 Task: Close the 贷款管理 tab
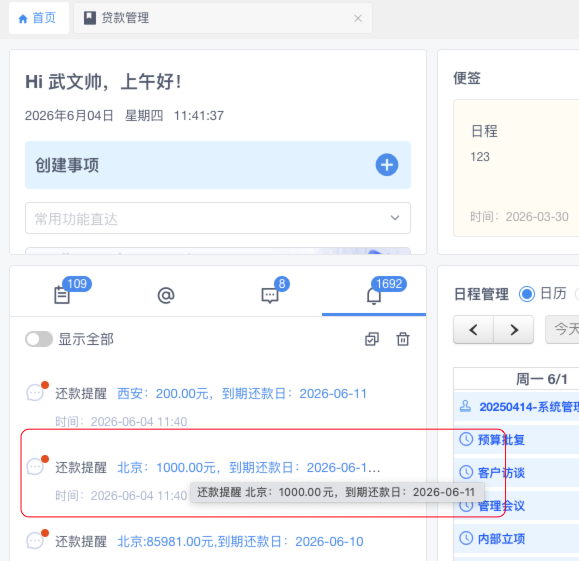click(x=358, y=18)
